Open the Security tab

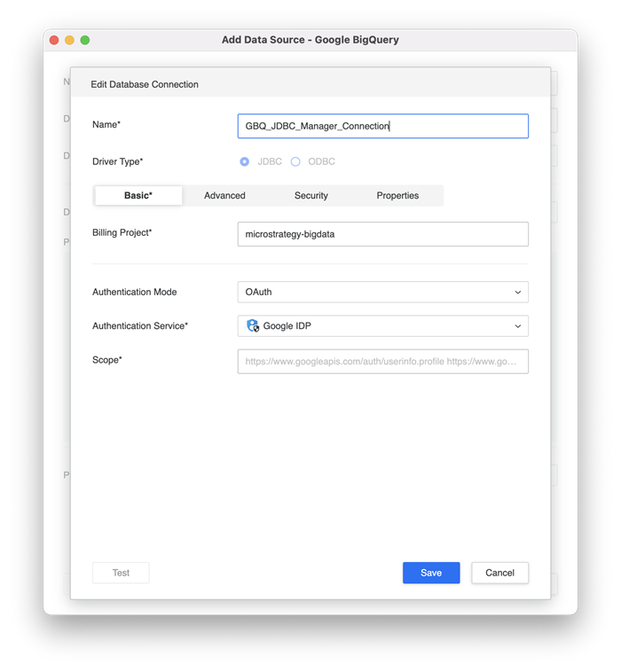(x=310, y=196)
